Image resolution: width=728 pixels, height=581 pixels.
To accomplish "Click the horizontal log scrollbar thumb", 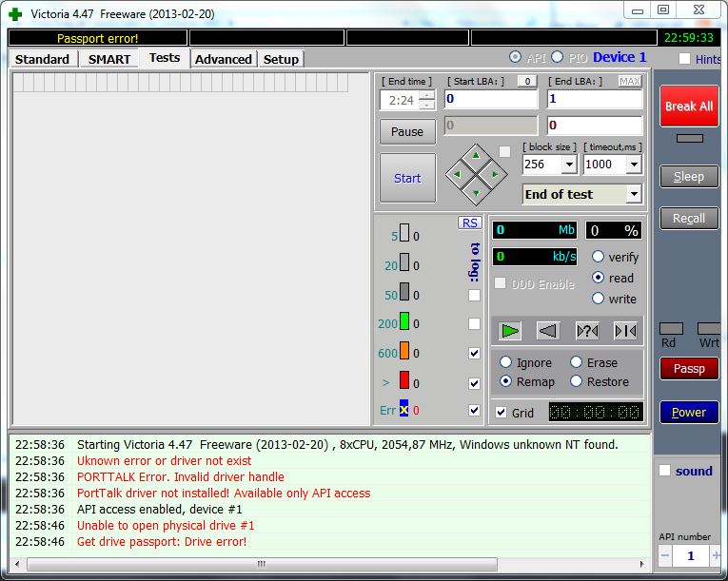I will coord(262,564).
